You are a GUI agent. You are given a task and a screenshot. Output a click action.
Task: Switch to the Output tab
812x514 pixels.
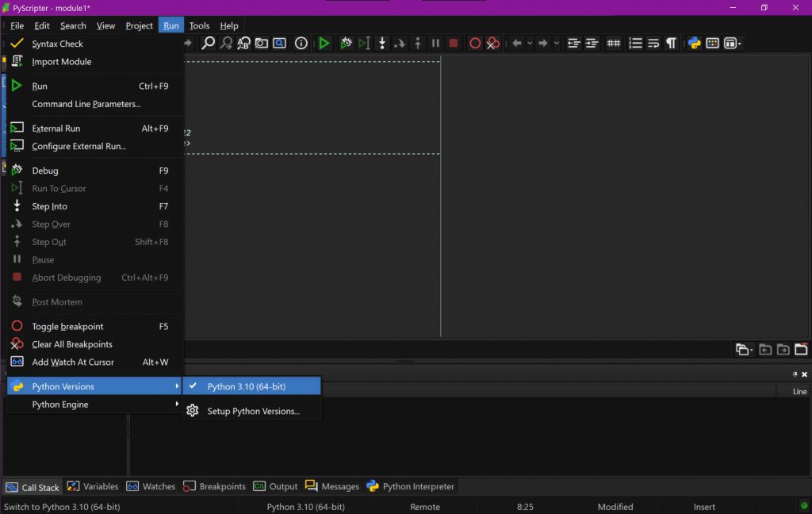click(275, 486)
